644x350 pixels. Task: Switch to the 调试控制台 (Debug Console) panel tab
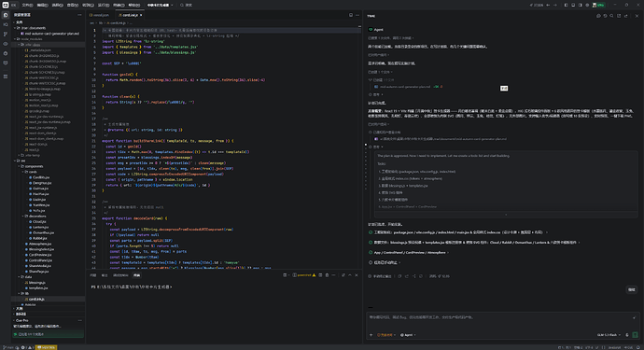click(120, 275)
